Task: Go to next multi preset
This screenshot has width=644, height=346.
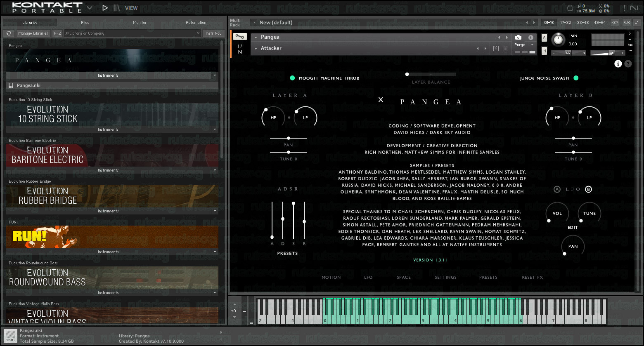Action: pyautogui.click(x=534, y=23)
